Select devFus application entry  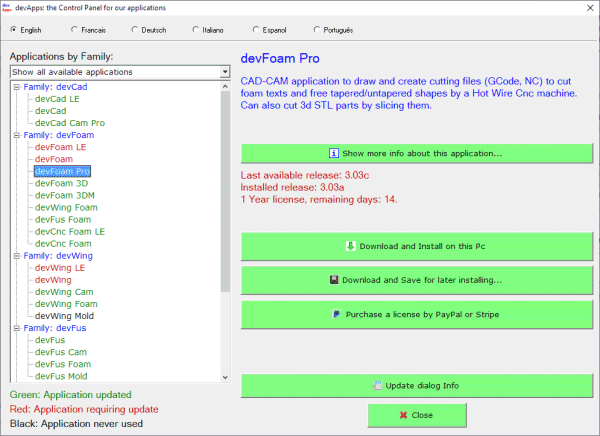click(50, 340)
